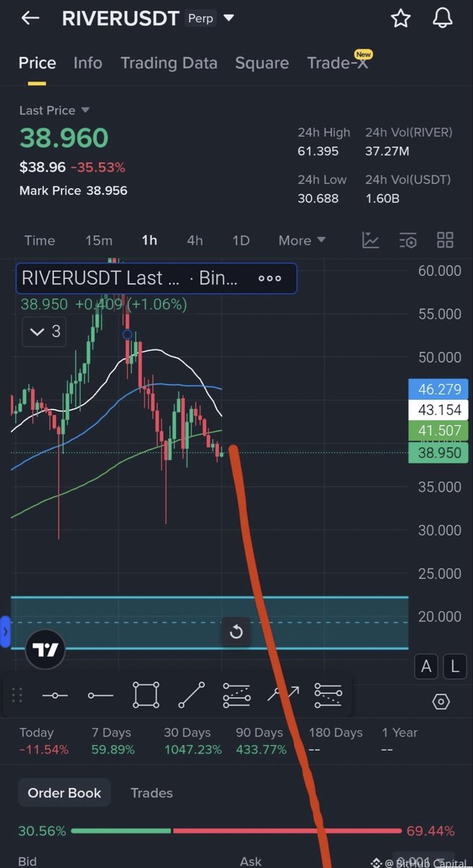Click the 30 Days 1047.23% performance
473x868 pixels.
192,741
